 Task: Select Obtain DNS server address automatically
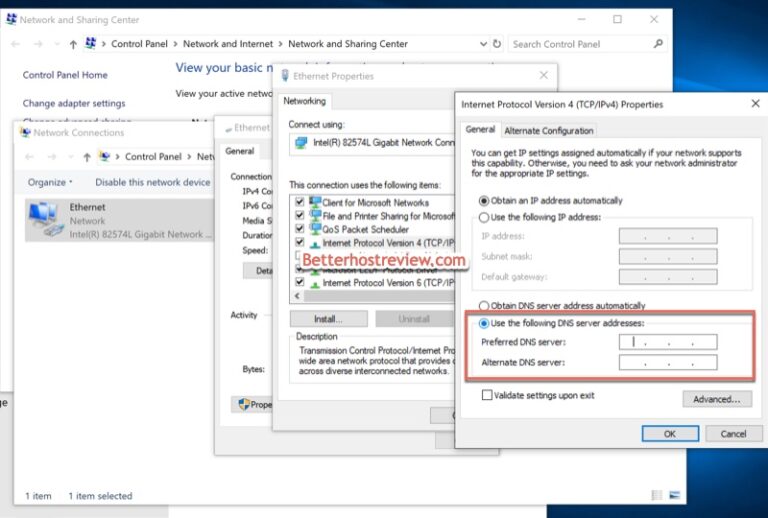click(x=485, y=306)
